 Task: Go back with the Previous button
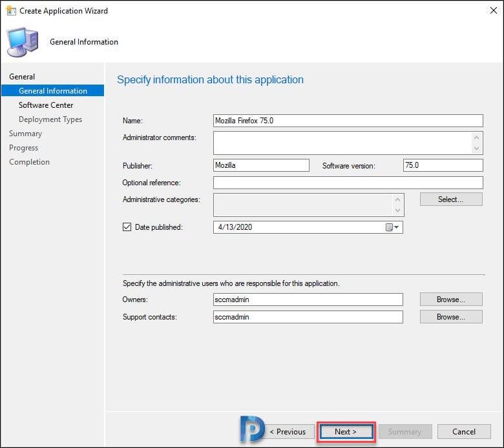point(287,432)
